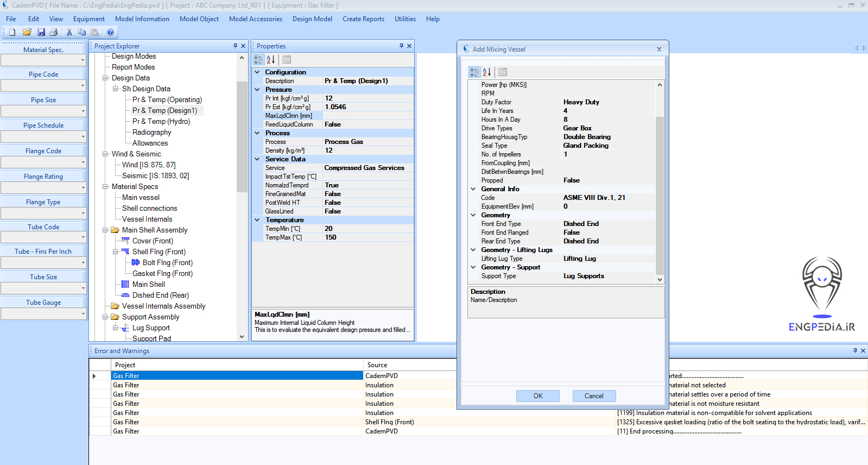Select Pr & Temp (Operating) in tree

click(x=167, y=99)
